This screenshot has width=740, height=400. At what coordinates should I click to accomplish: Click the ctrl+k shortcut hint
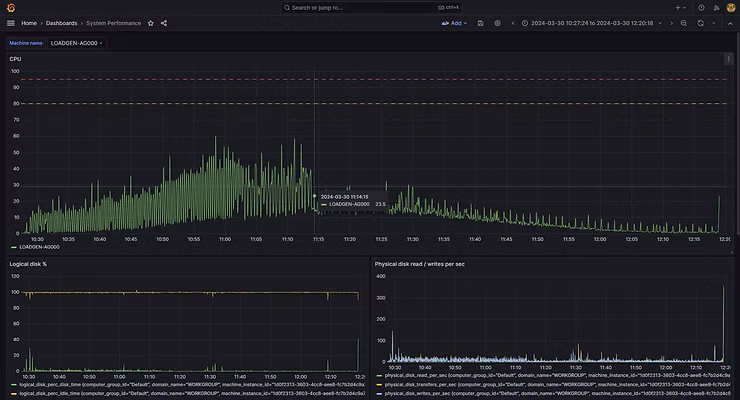448,8
